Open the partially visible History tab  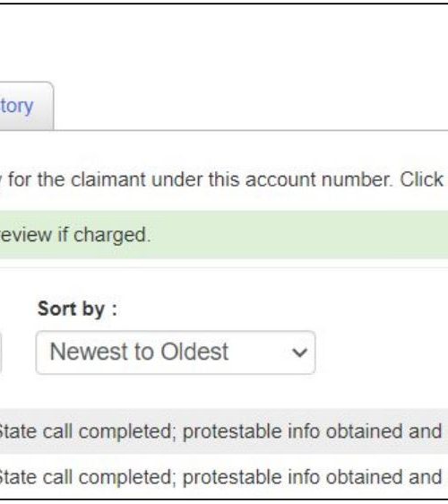(26, 106)
